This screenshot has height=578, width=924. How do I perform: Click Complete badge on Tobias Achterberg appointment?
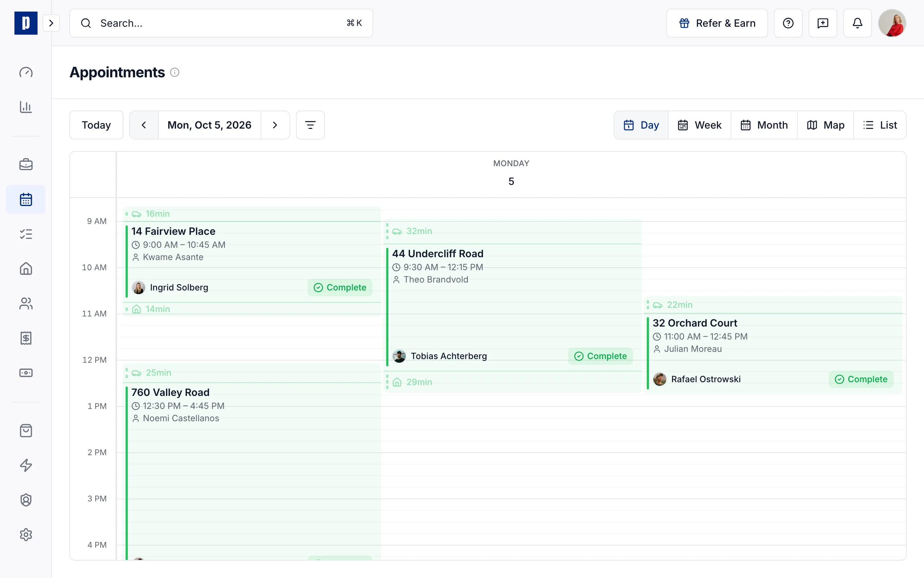[x=601, y=356]
